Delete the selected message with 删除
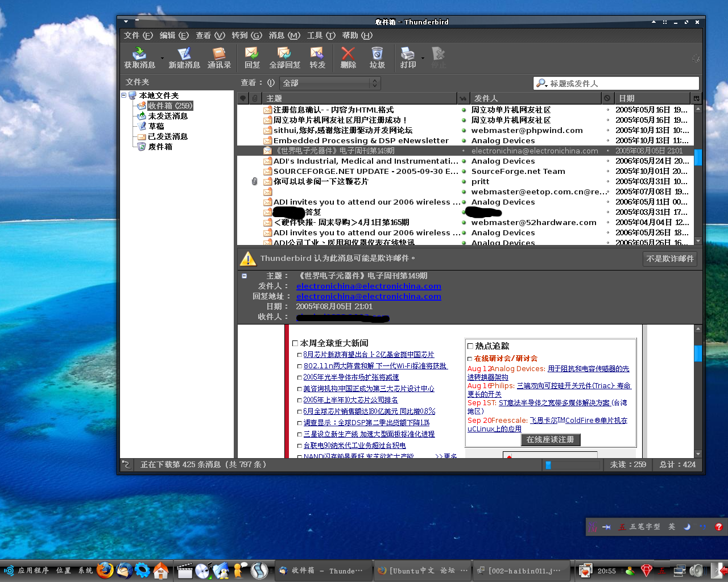The image size is (728, 582). coord(348,57)
